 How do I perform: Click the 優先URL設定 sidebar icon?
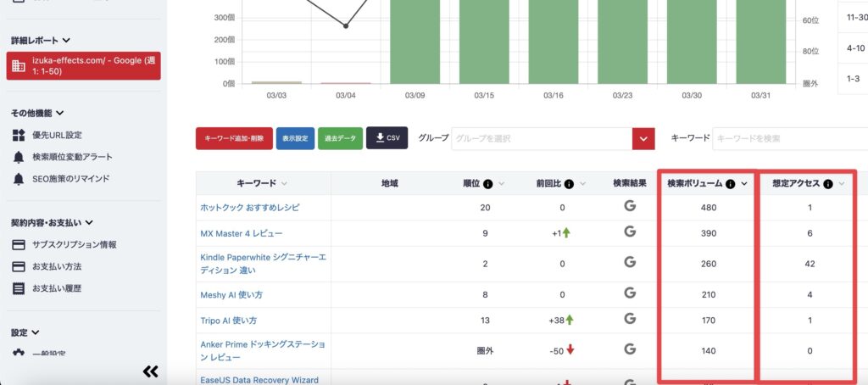point(19,135)
